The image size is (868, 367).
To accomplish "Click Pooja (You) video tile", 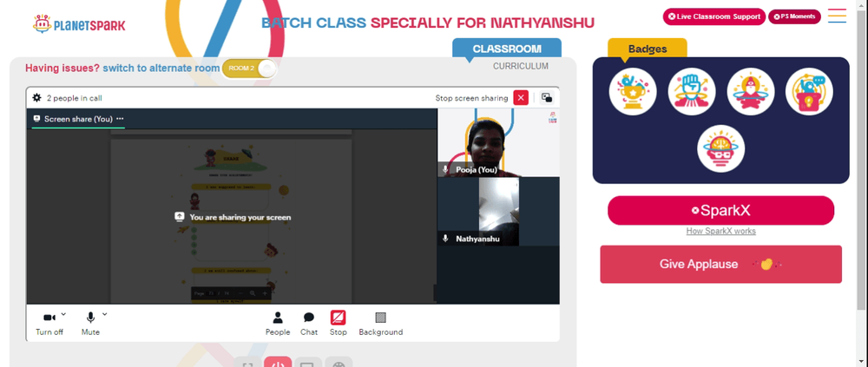I will click(498, 142).
